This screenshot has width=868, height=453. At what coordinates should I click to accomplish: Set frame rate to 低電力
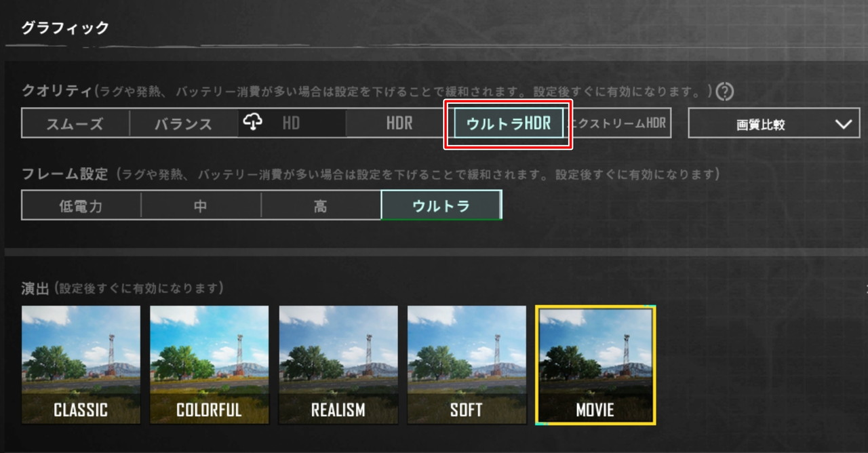point(81,205)
